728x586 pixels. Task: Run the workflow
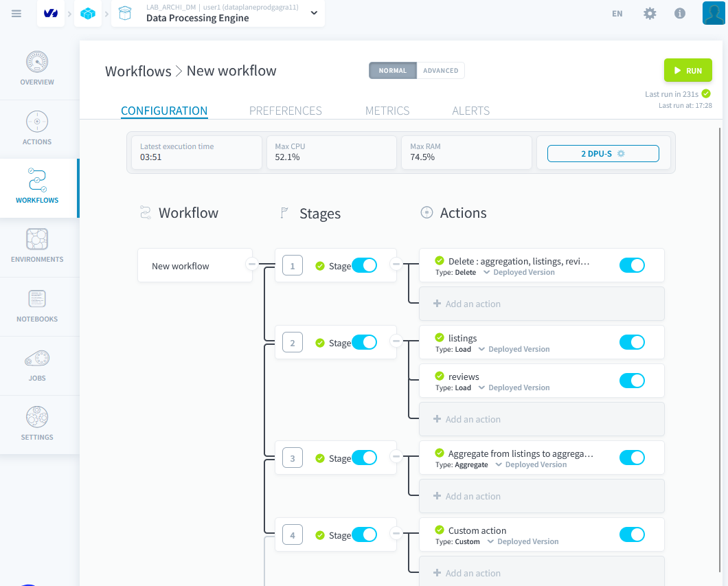coord(687,71)
